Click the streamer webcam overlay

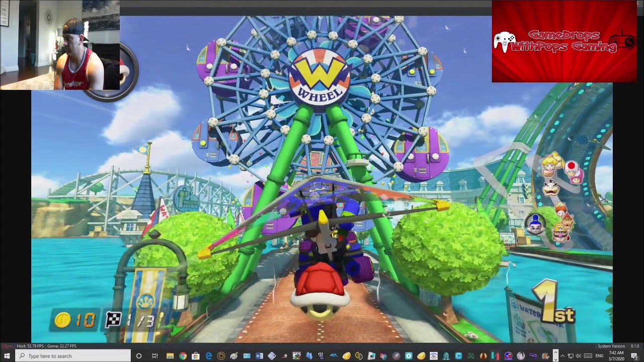coord(60,45)
